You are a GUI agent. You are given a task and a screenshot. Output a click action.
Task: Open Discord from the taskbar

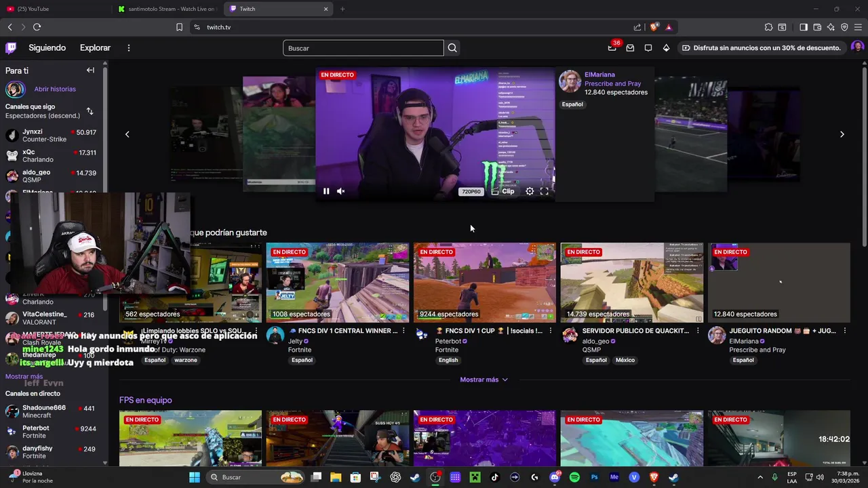pos(555,477)
